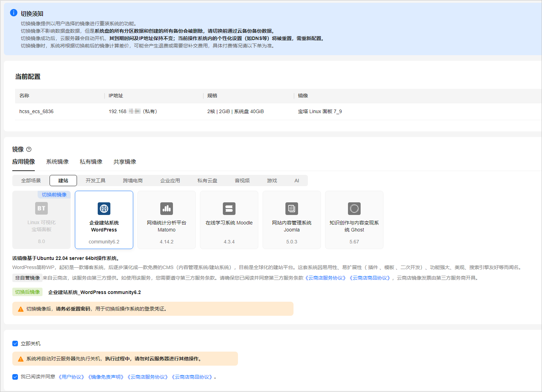
Task: Select the 知识创作与内容变现系统 Ghost card
Action: tap(354, 220)
